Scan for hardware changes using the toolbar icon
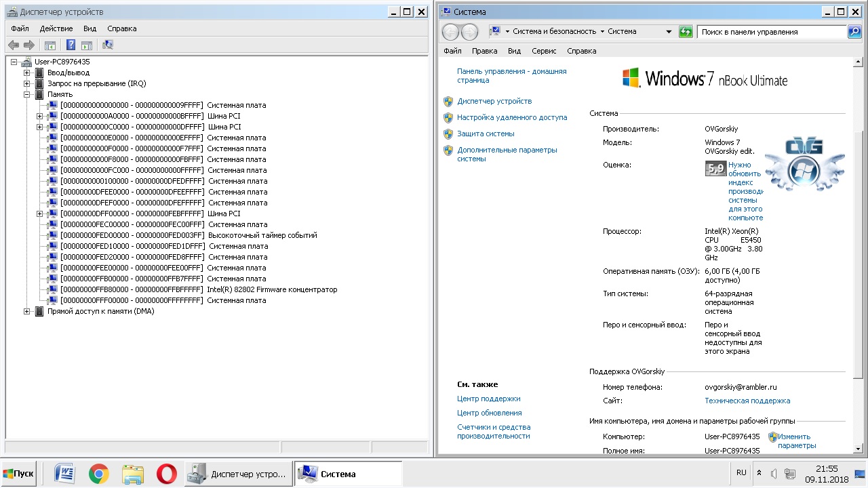The image size is (868, 488). (107, 45)
